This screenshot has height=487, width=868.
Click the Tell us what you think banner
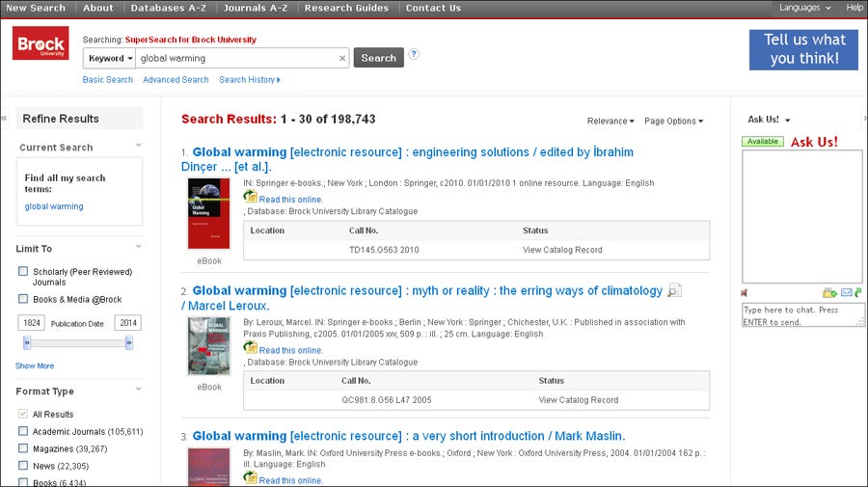(x=803, y=50)
